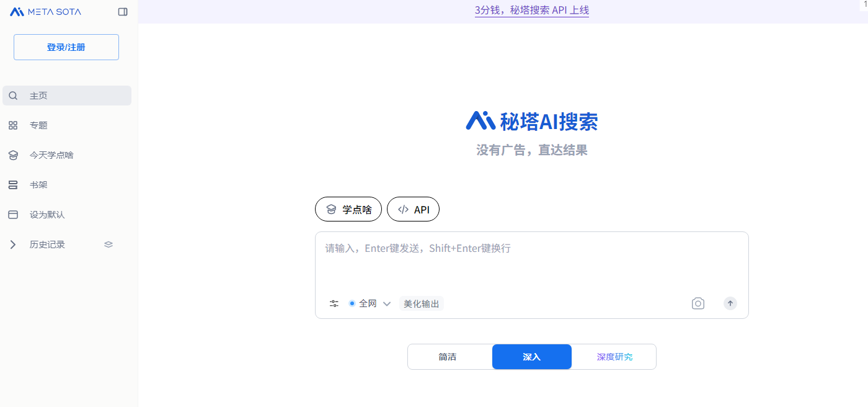The height and width of the screenshot is (407, 868).
Task: Click the layers icon beside 历史记录
Action: pyautogui.click(x=108, y=244)
